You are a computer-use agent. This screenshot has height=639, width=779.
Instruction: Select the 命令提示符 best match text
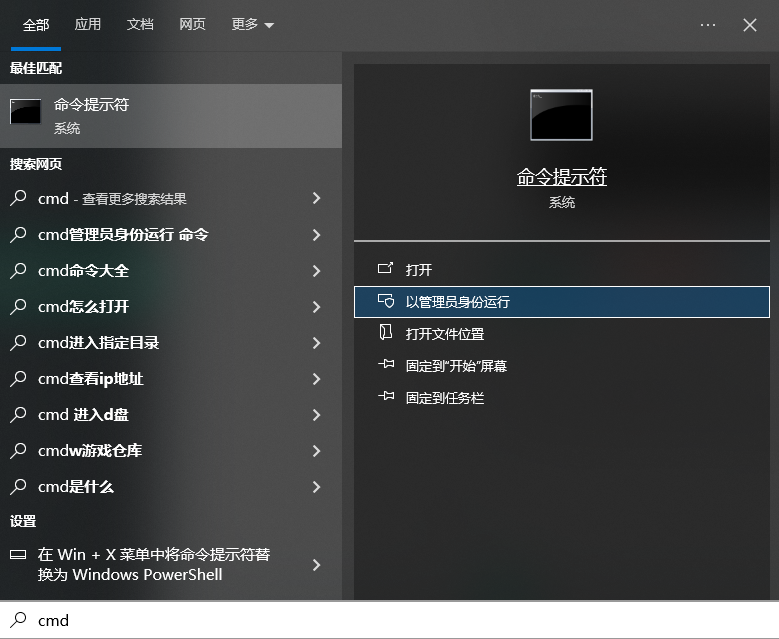(x=91, y=105)
